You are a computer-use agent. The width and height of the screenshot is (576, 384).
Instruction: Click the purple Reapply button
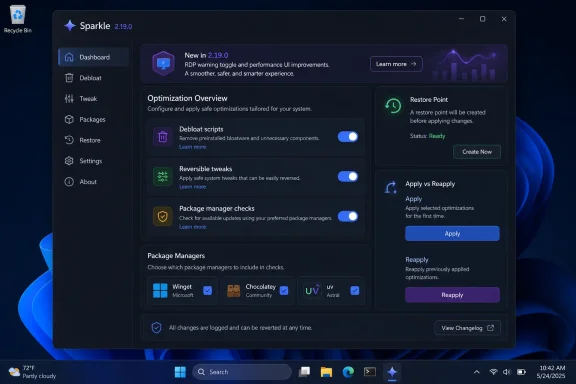pos(452,295)
